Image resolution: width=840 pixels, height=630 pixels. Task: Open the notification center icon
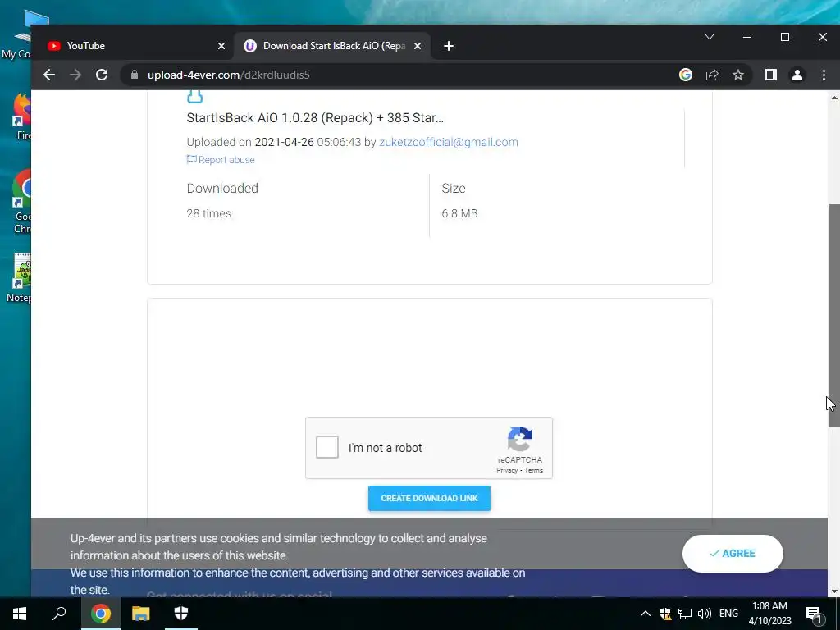[x=813, y=614]
